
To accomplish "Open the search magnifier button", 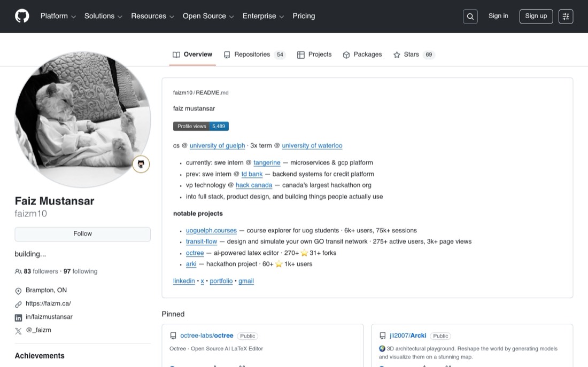I will point(470,17).
